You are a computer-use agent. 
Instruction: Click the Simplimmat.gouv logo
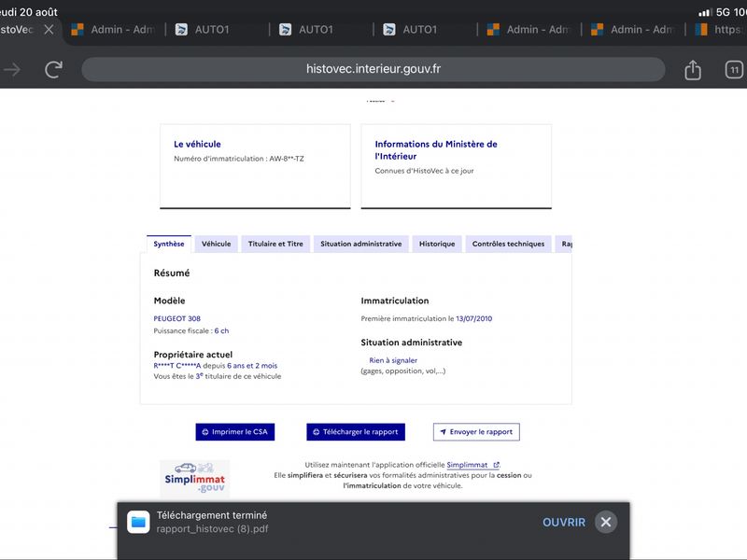tap(195, 479)
